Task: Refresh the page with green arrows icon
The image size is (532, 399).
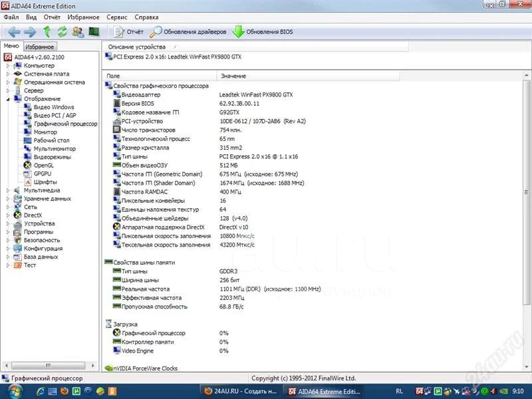Action: (x=62, y=32)
